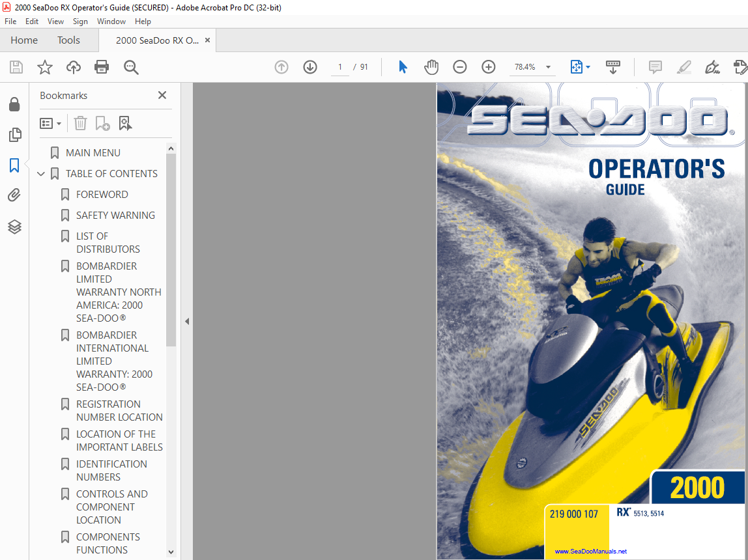Viewport: 748px width, 560px height.
Task: Open the fit page options dropdown arrow
Action: point(588,67)
